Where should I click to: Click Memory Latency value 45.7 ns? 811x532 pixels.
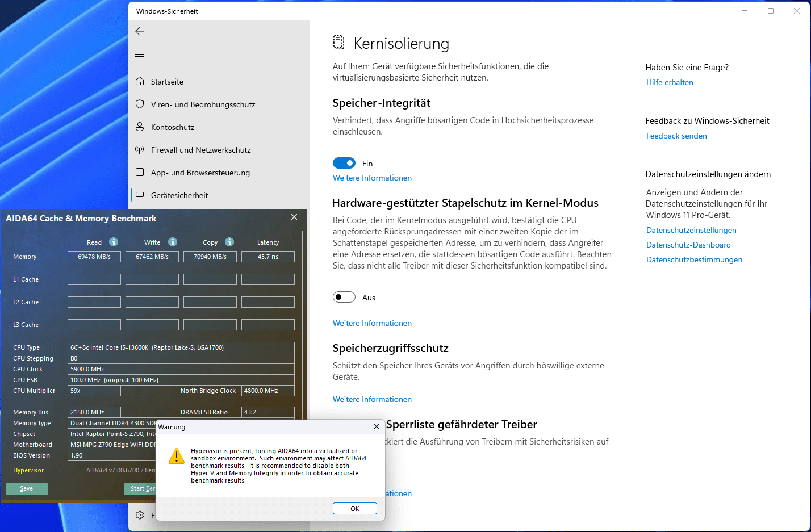coord(268,257)
